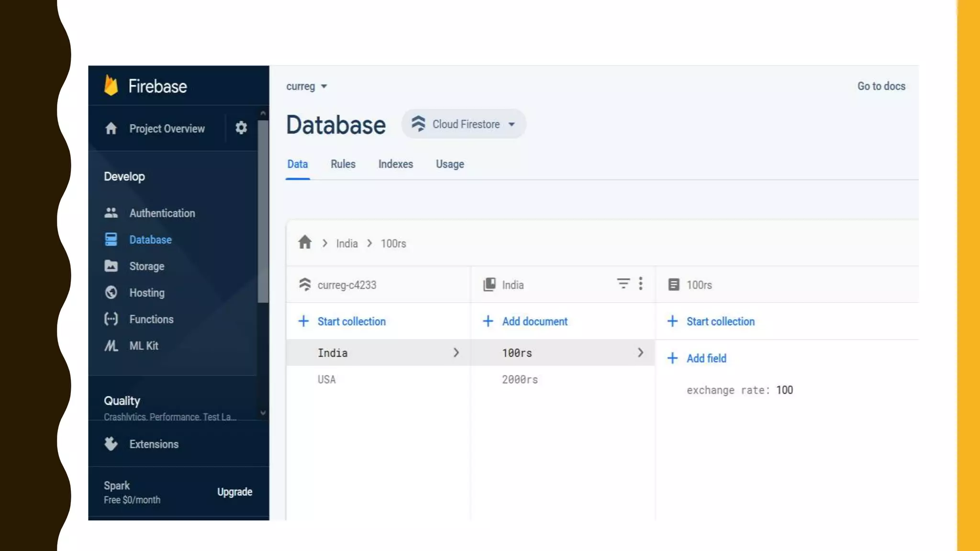
Task: Select the 2000rs document
Action: pyautogui.click(x=520, y=380)
